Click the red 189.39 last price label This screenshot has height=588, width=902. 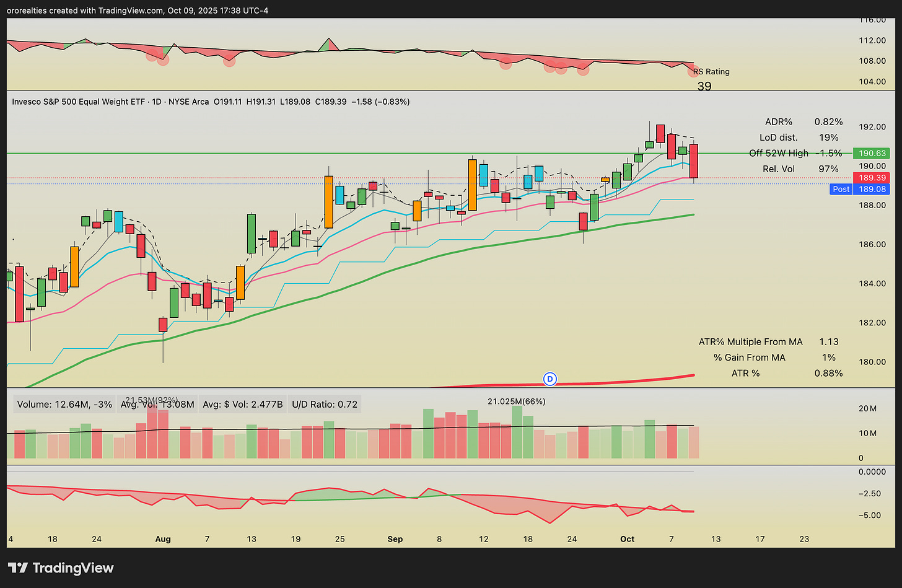pyautogui.click(x=871, y=178)
